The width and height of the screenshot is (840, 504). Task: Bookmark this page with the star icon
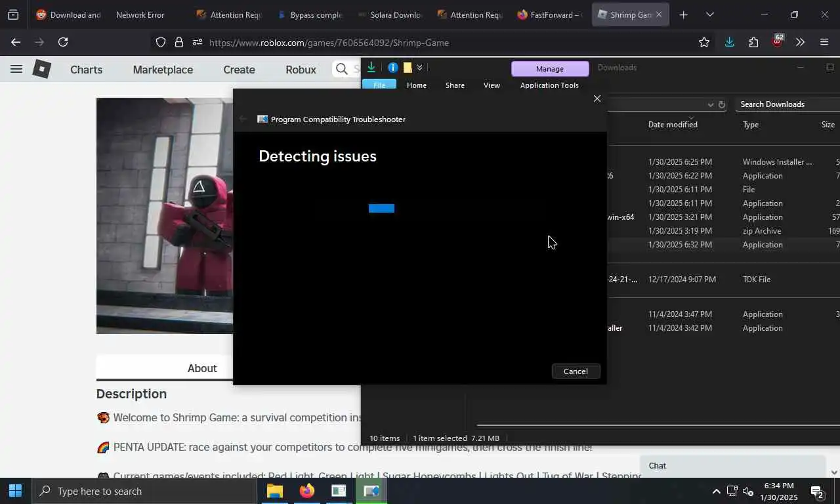pos(704,42)
